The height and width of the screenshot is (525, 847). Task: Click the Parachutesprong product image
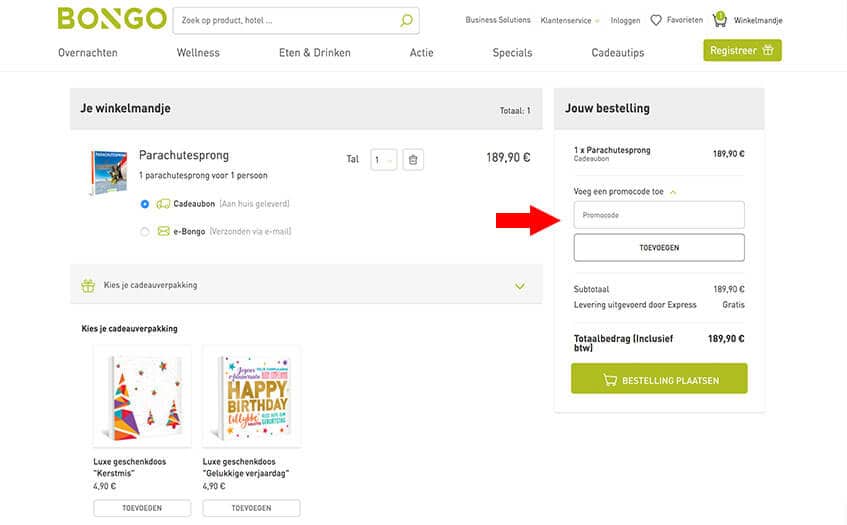(x=108, y=172)
